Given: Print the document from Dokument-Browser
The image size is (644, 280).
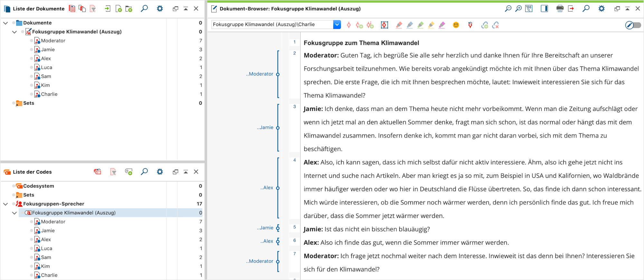Looking at the screenshot, I should pyautogui.click(x=560, y=9).
